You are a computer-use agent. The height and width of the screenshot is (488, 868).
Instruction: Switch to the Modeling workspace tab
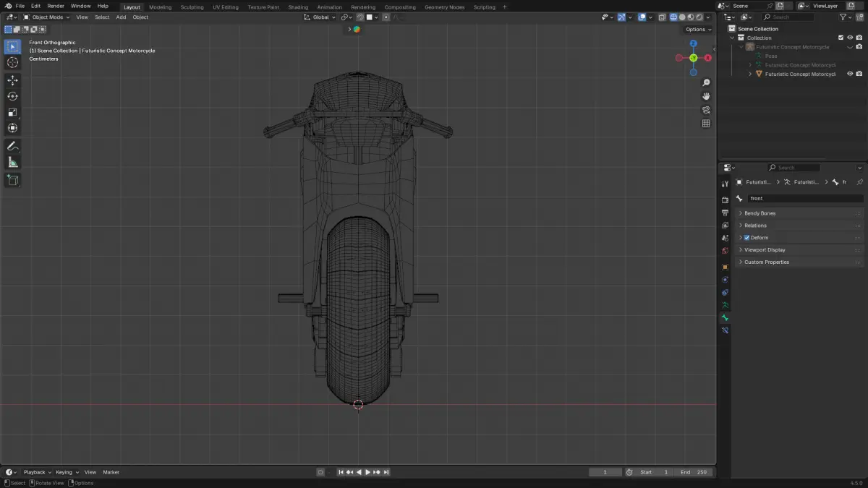161,7
